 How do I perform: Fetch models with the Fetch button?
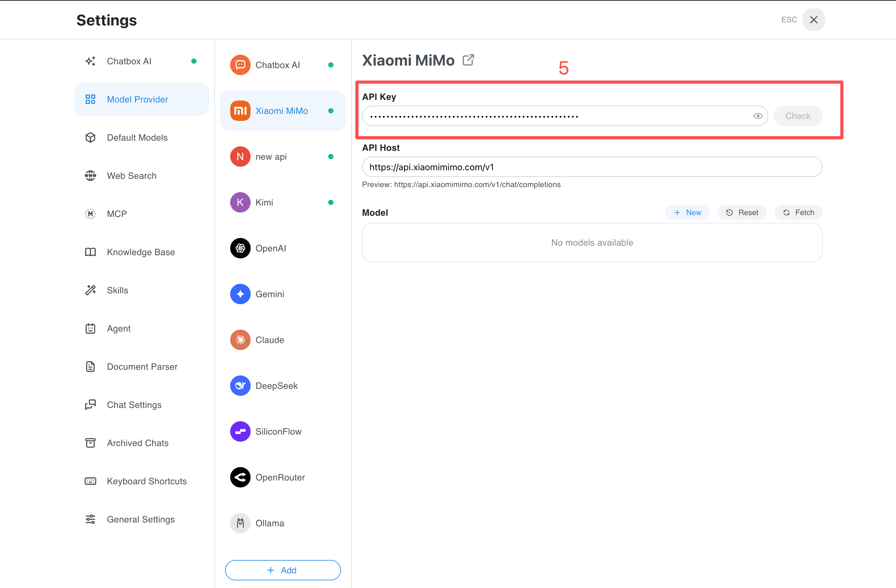[x=798, y=213]
